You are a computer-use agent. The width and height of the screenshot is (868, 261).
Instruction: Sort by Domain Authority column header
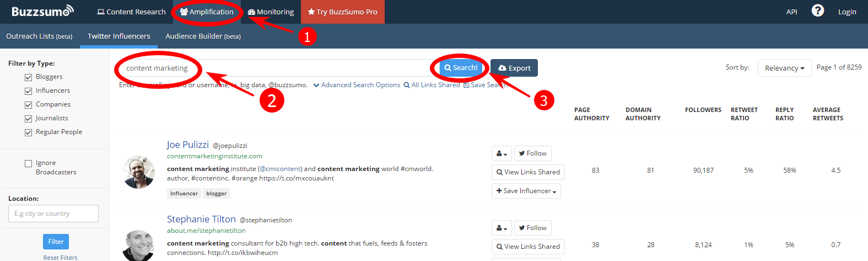tap(643, 114)
